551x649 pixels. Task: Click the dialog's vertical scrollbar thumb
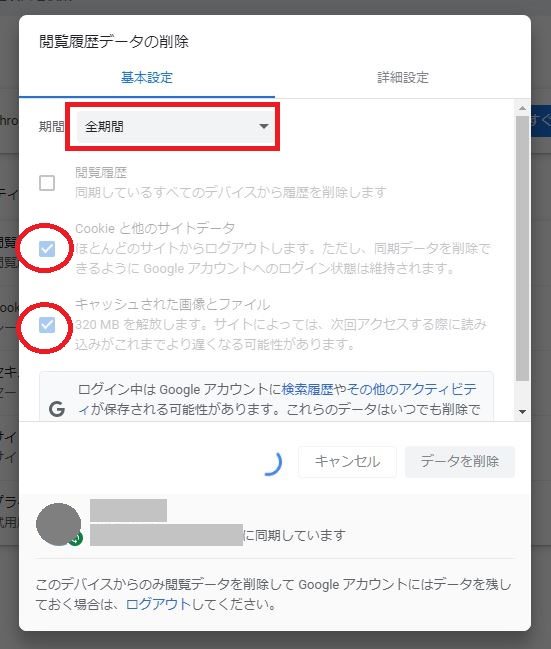point(522,248)
